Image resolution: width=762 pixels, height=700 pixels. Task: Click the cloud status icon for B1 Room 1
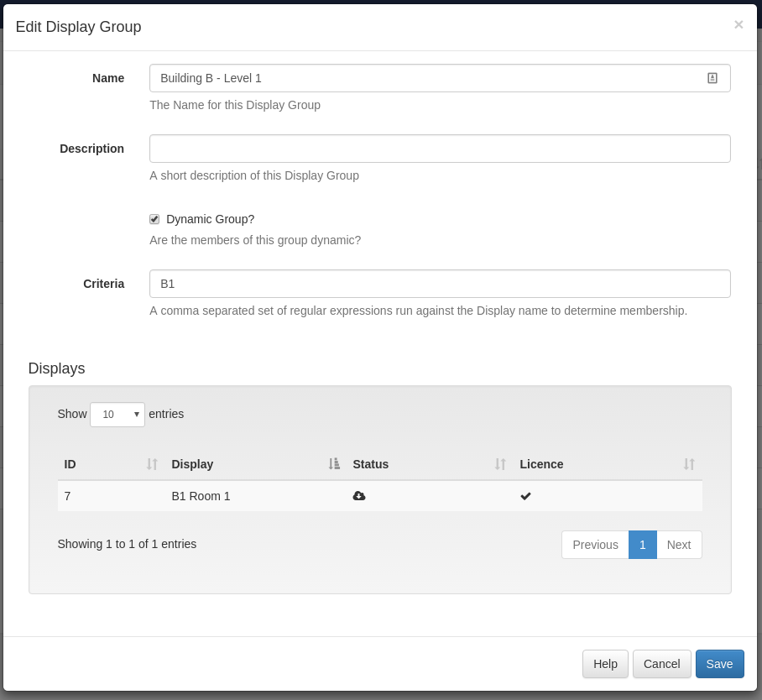(x=359, y=496)
